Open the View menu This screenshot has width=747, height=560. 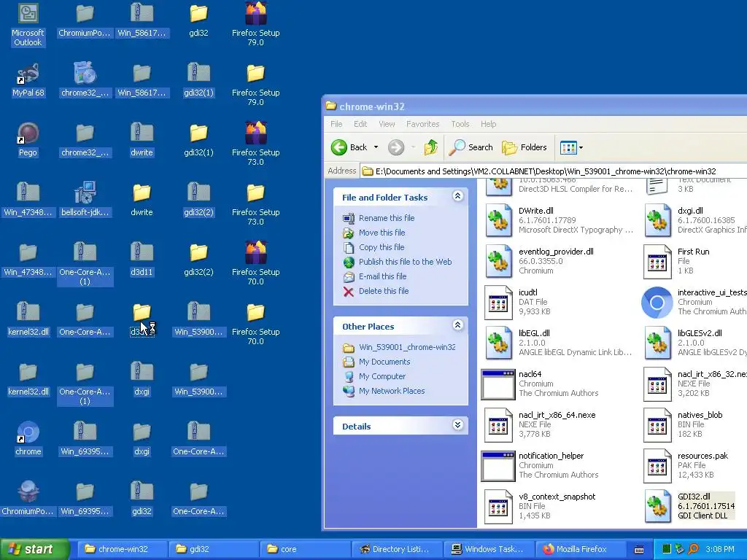pyautogui.click(x=387, y=124)
